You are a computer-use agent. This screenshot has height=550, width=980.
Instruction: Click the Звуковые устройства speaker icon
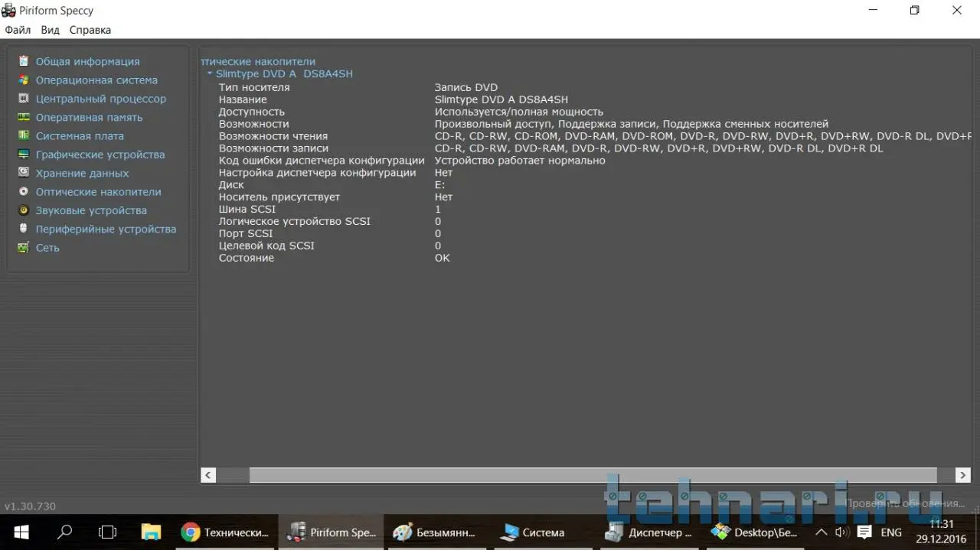(24, 210)
